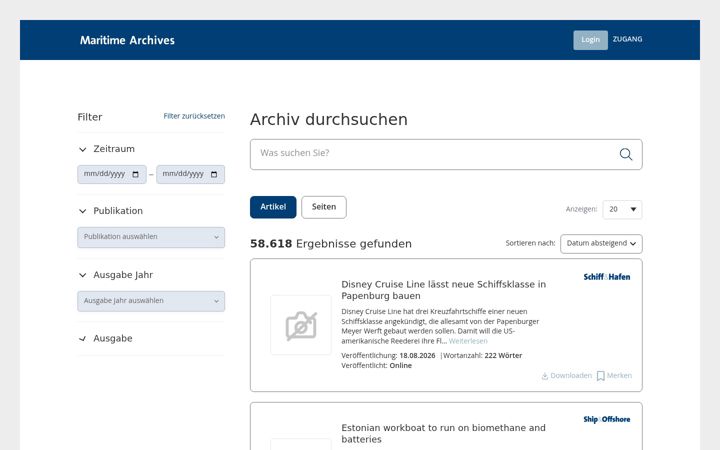Open the ZUGANG link in header

click(627, 39)
